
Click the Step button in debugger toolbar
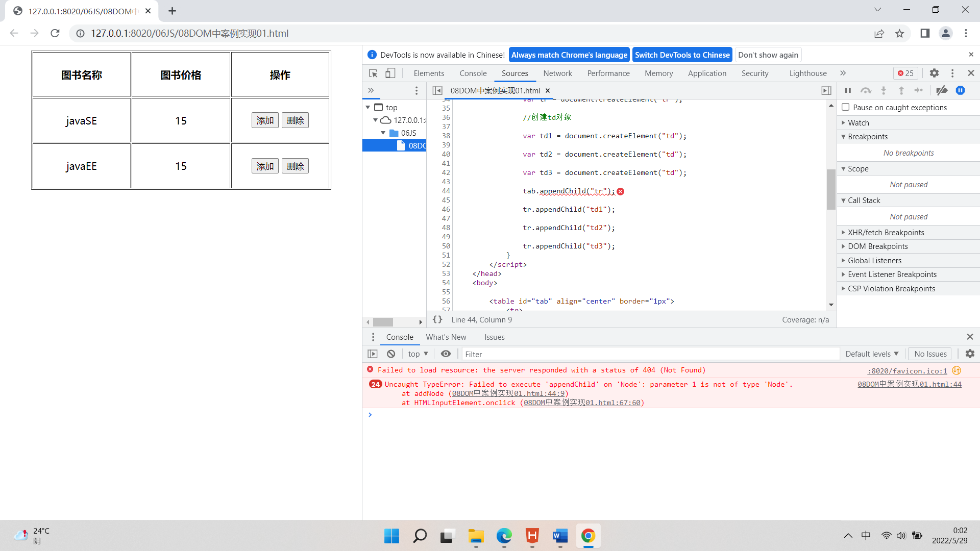pos(919,90)
